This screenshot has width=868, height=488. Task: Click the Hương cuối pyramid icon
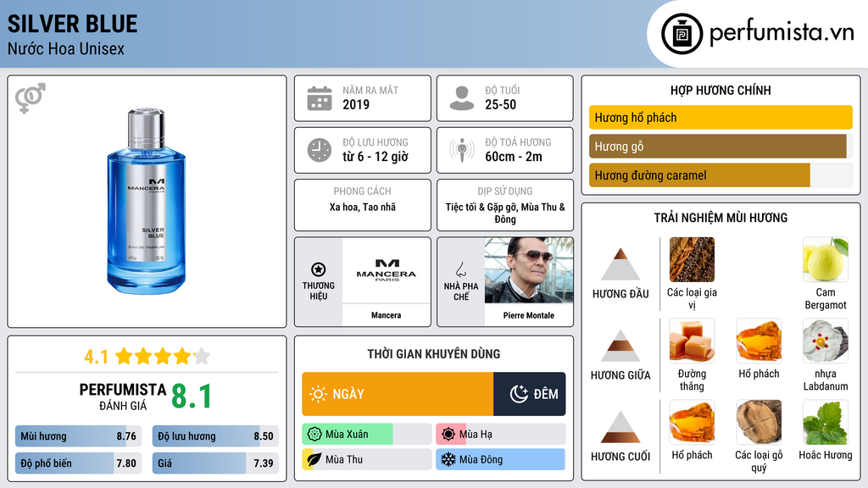coord(620,427)
